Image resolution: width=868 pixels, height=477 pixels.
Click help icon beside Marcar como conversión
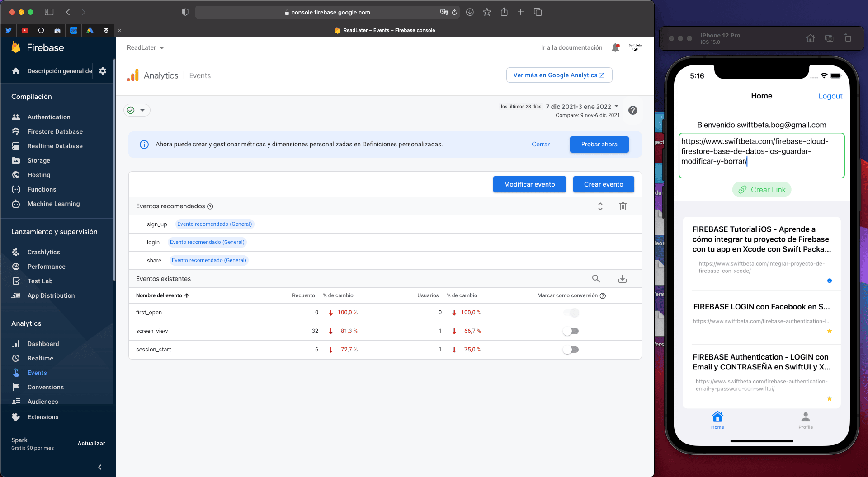[603, 296]
